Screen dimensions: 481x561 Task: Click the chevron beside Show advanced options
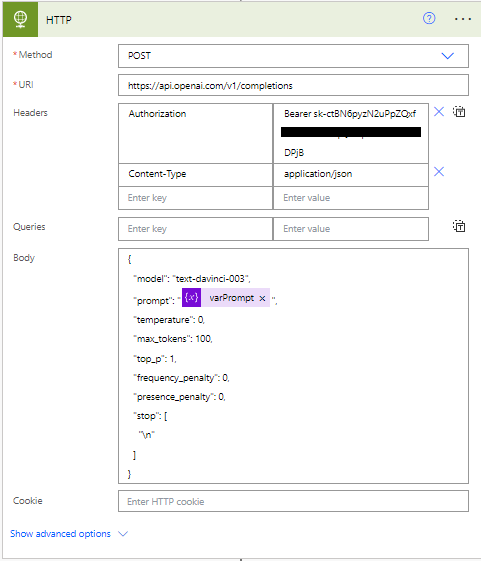tap(123, 534)
